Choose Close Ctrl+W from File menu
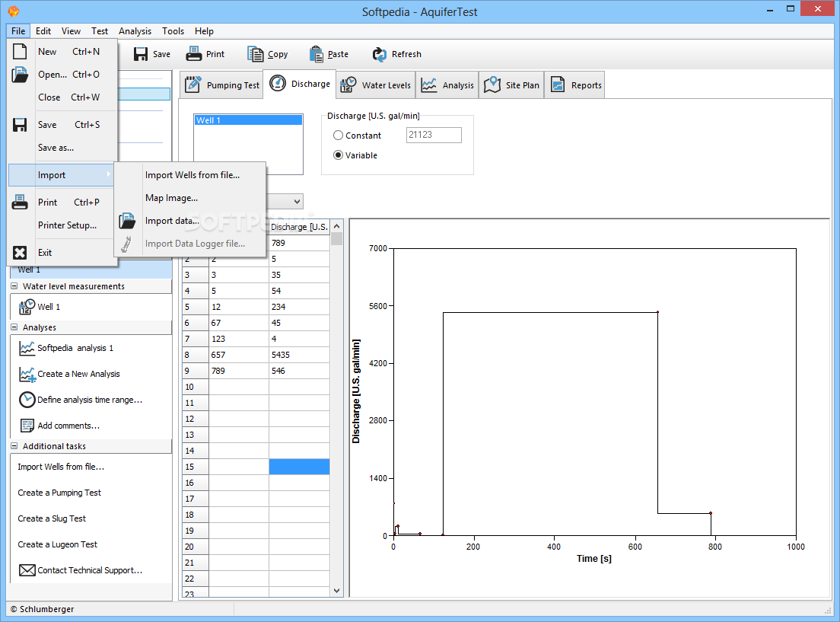Screen dimensions: 840x622 pyautogui.click(x=62, y=97)
